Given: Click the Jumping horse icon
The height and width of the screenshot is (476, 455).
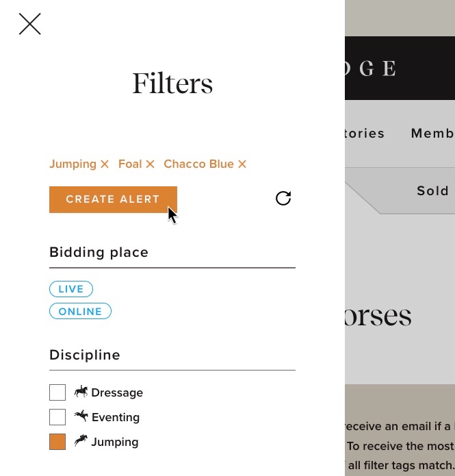Looking at the screenshot, I should click(81, 440).
